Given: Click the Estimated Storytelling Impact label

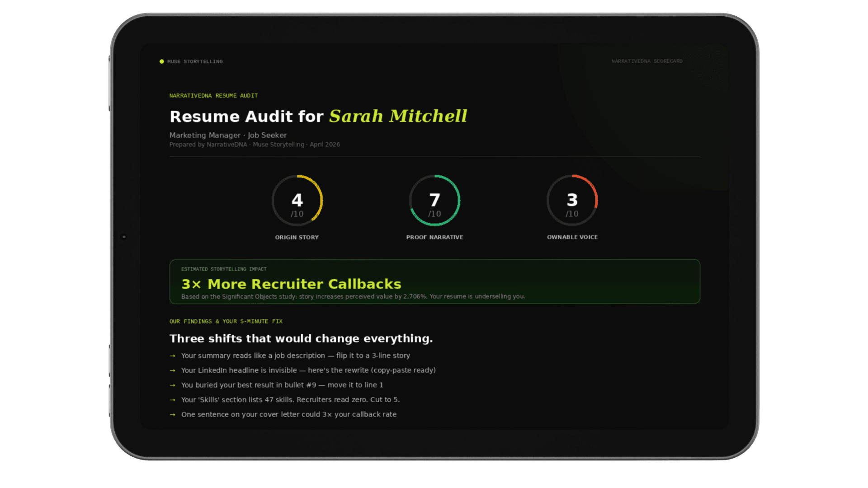Looking at the screenshot, I should tap(224, 269).
